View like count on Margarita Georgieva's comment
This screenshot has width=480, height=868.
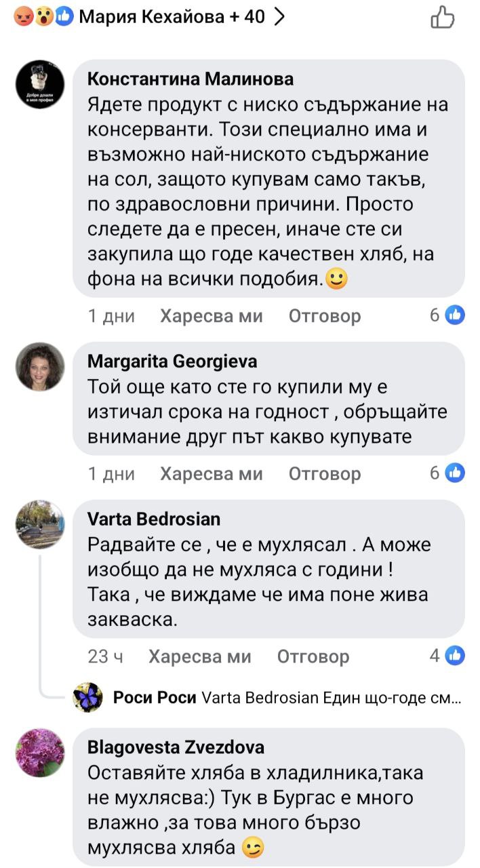click(x=447, y=473)
